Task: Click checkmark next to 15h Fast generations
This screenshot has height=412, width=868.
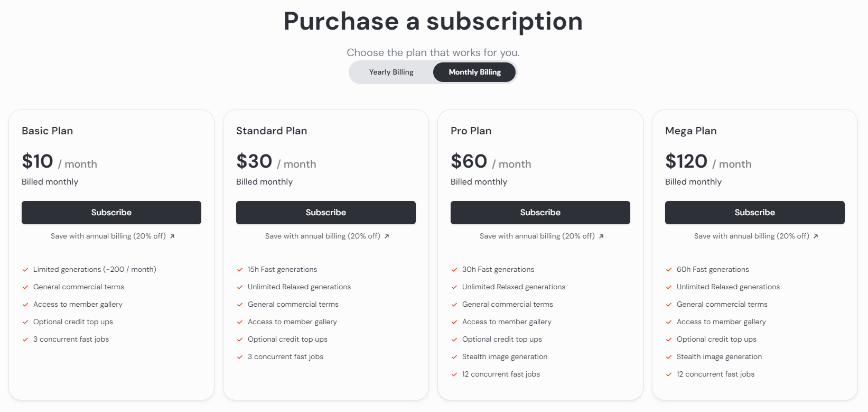Action: coord(240,270)
